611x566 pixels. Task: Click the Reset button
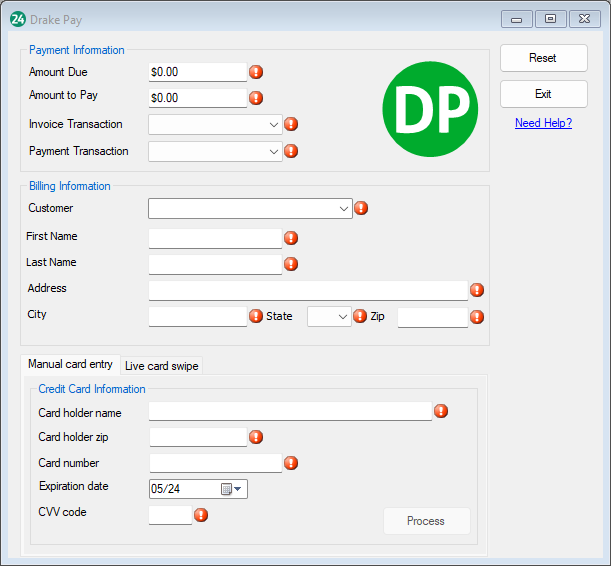click(x=544, y=58)
